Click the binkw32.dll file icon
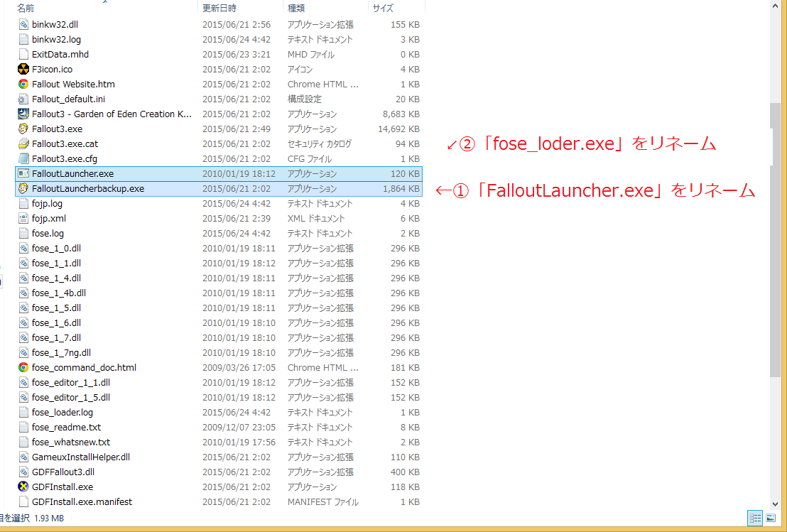 [x=23, y=25]
